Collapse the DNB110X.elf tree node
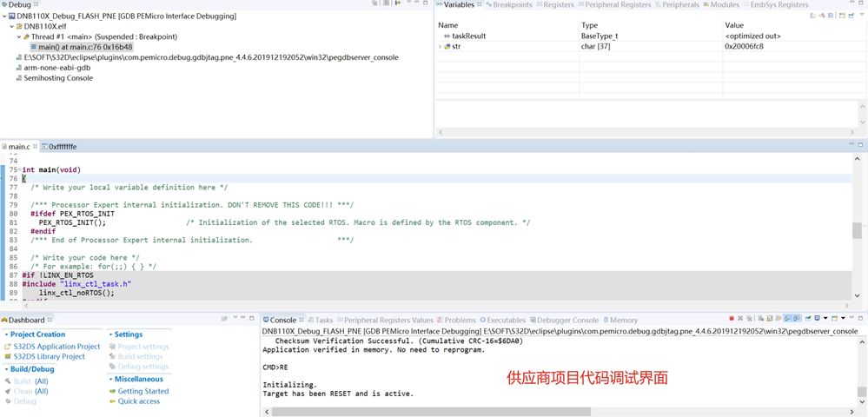The width and height of the screenshot is (868, 417). pyautogui.click(x=11, y=26)
